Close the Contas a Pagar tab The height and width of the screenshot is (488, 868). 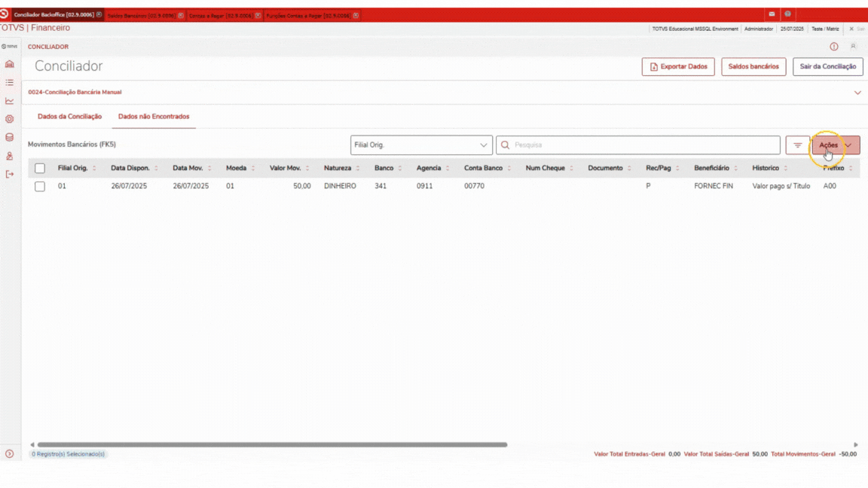coord(258,16)
